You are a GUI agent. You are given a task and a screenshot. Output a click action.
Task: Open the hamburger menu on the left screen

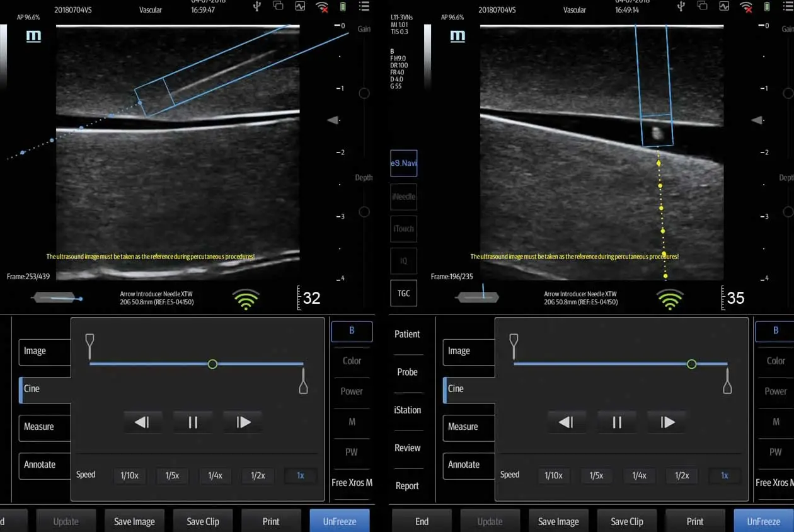click(364, 7)
